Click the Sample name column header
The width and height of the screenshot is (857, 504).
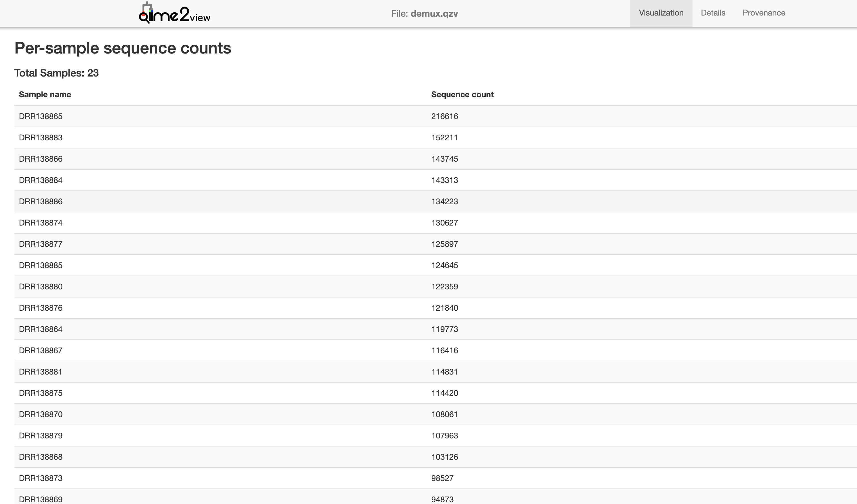[x=45, y=95]
